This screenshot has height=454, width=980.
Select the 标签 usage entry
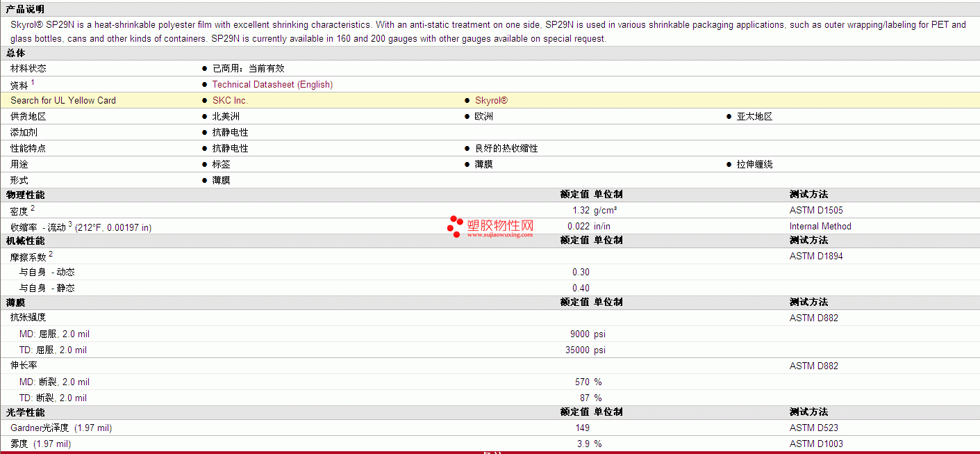tap(222, 165)
